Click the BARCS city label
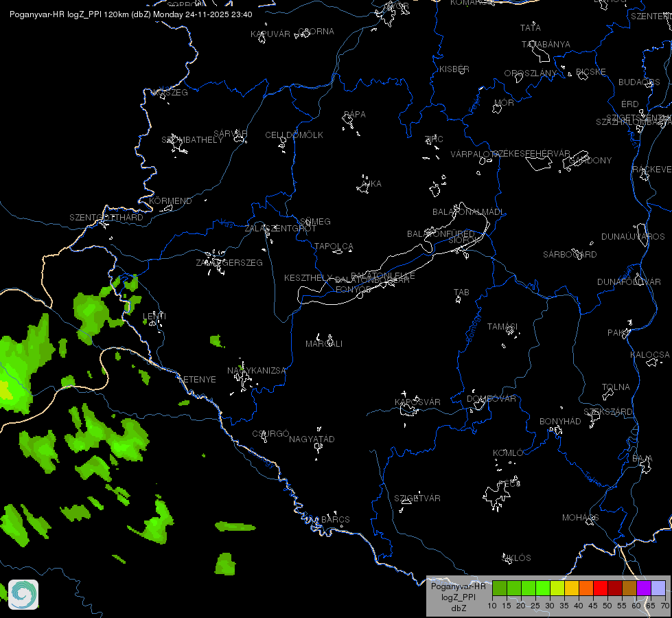This screenshot has height=618, width=672. 336,519
